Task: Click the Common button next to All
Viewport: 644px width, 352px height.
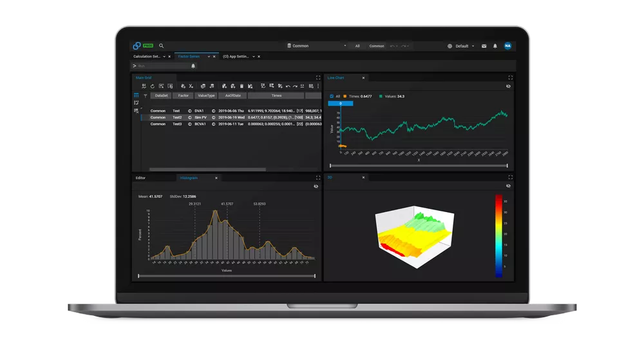Action: pyautogui.click(x=376, y=46)
